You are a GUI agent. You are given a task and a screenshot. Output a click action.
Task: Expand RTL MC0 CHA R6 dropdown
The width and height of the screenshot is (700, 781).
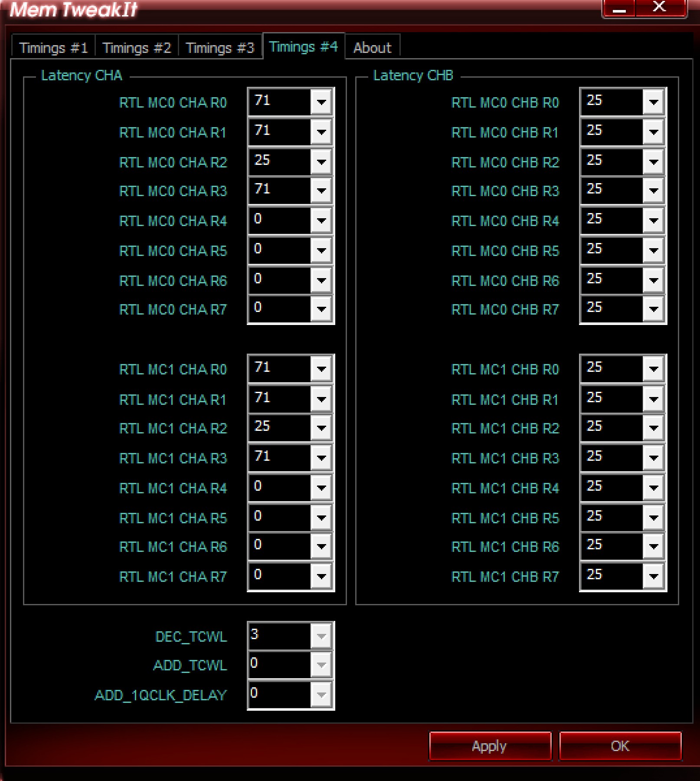321,280
